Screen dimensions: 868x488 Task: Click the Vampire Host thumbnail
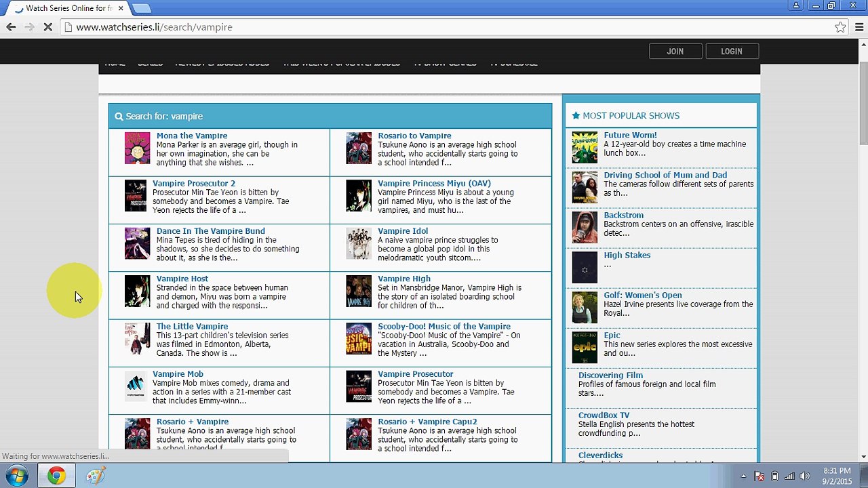point(137,291)
